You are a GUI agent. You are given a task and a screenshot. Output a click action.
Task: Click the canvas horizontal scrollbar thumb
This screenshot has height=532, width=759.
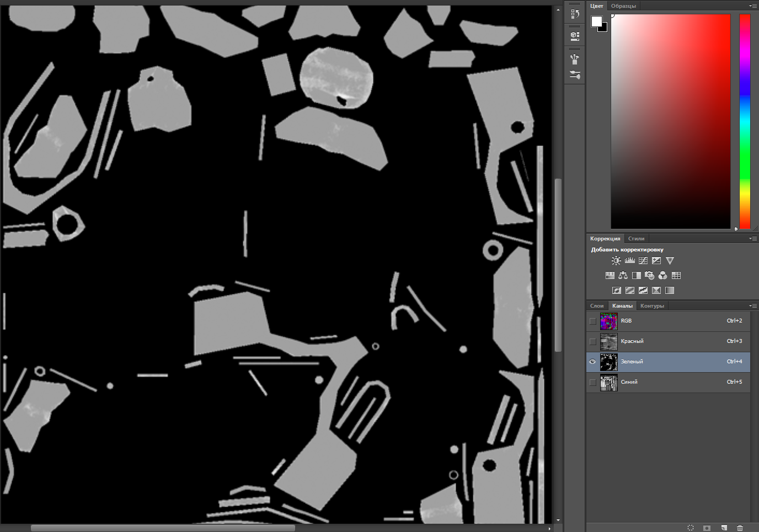click(x=163, y=528)
